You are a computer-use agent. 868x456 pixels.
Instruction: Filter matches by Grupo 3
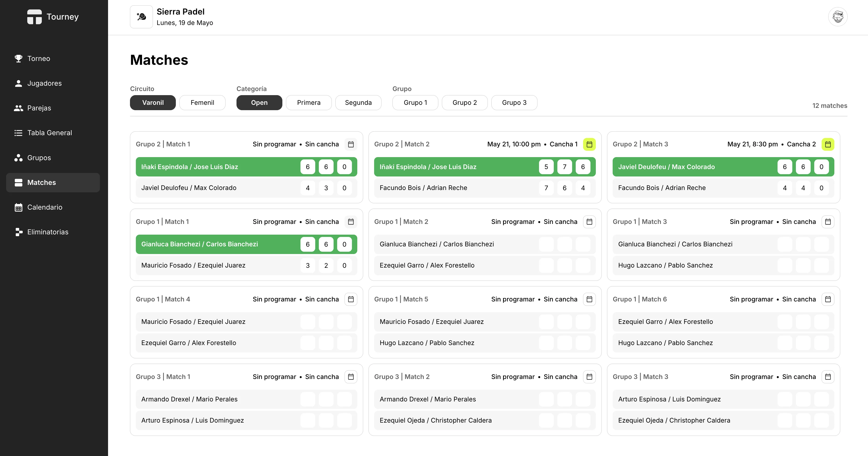514,103
